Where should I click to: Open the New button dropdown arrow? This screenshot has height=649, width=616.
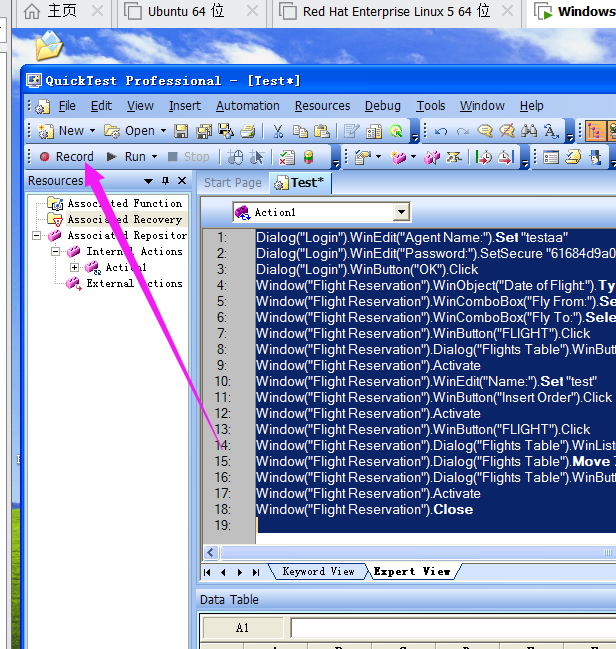(92, 131)
